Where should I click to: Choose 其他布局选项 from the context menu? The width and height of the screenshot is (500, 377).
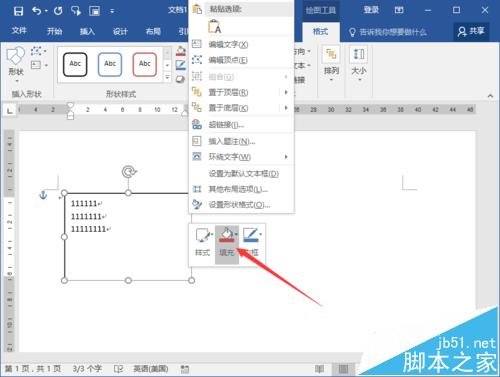[241, 189]
